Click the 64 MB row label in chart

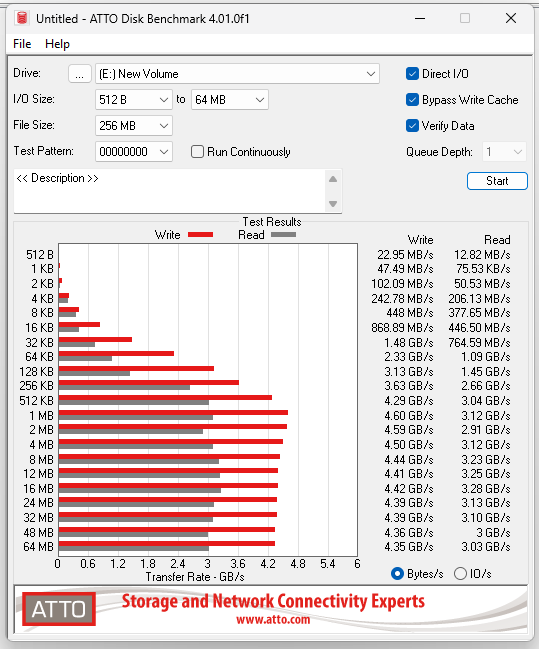click(x=38, y=547)
